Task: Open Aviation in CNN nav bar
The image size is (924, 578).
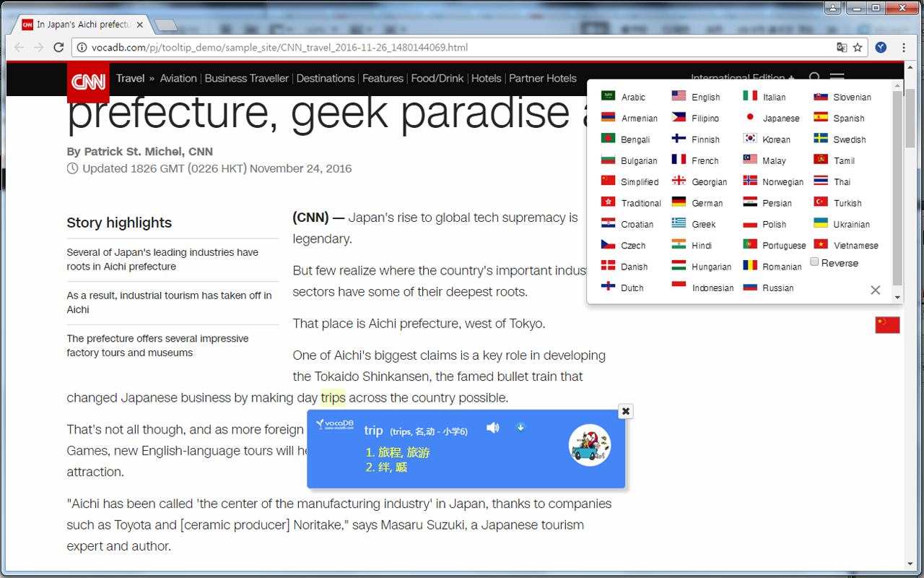Action: pyautogui.click(x=178, y=78)
